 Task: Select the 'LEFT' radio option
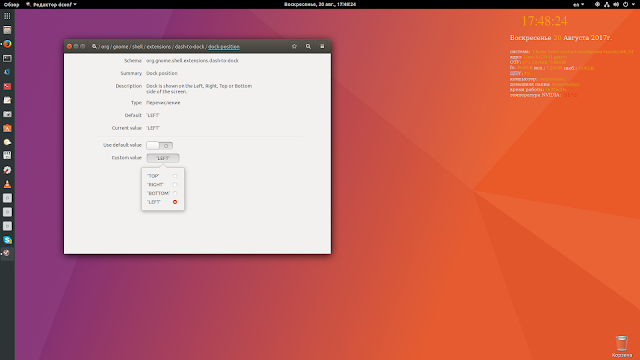(x=175, y=202)
